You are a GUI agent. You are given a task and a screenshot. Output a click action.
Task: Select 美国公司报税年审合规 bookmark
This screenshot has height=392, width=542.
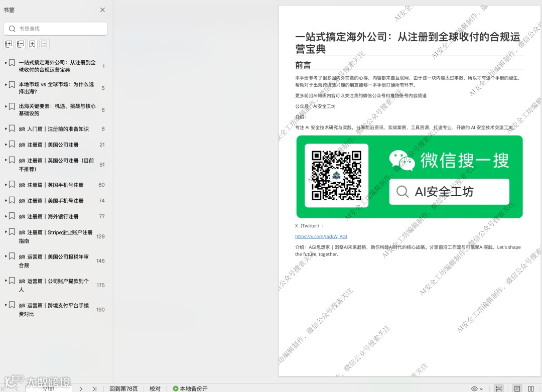(x=54, y=261)
